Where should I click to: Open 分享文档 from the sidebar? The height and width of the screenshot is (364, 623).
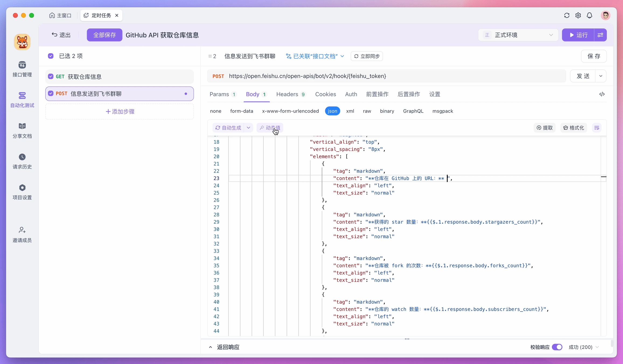pos(22,131)
